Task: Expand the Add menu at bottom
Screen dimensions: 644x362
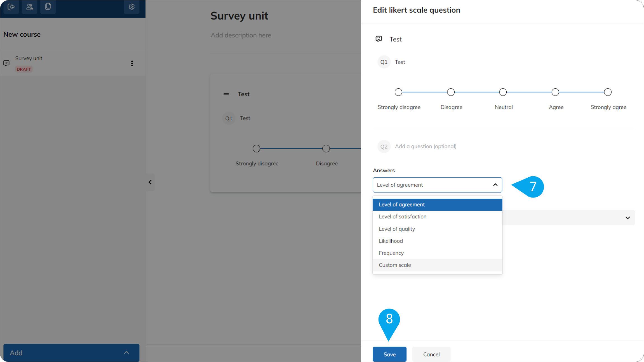Action: 71,353
